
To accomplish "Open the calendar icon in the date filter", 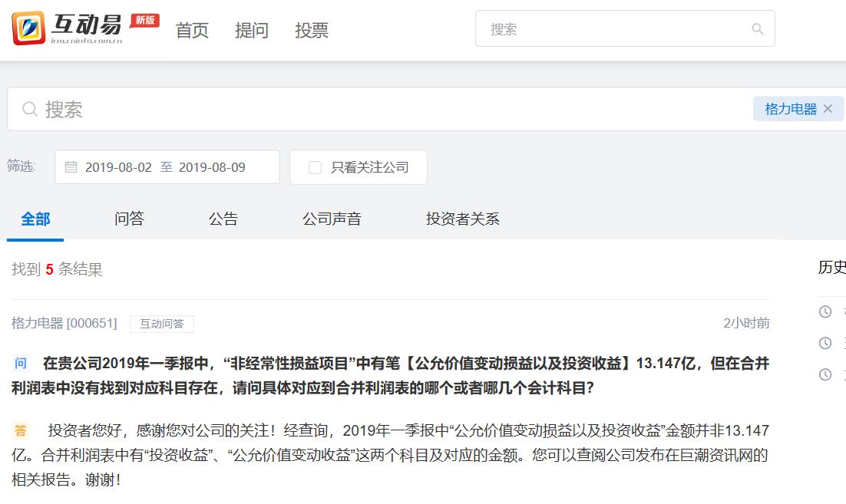I will (71, 166).
